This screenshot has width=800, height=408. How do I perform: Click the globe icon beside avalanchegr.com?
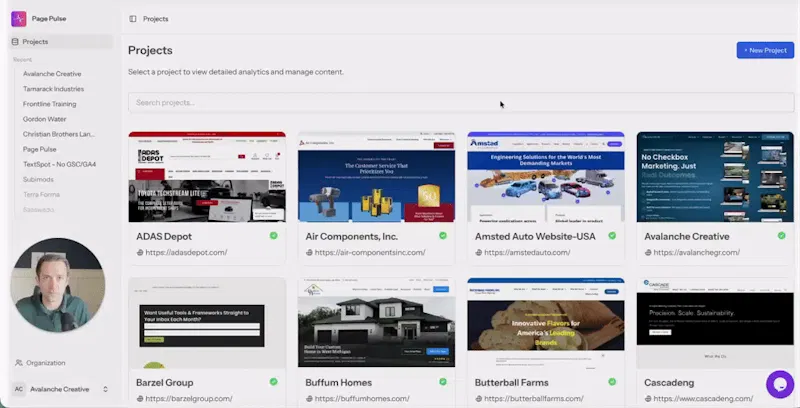tap(648, 252)
